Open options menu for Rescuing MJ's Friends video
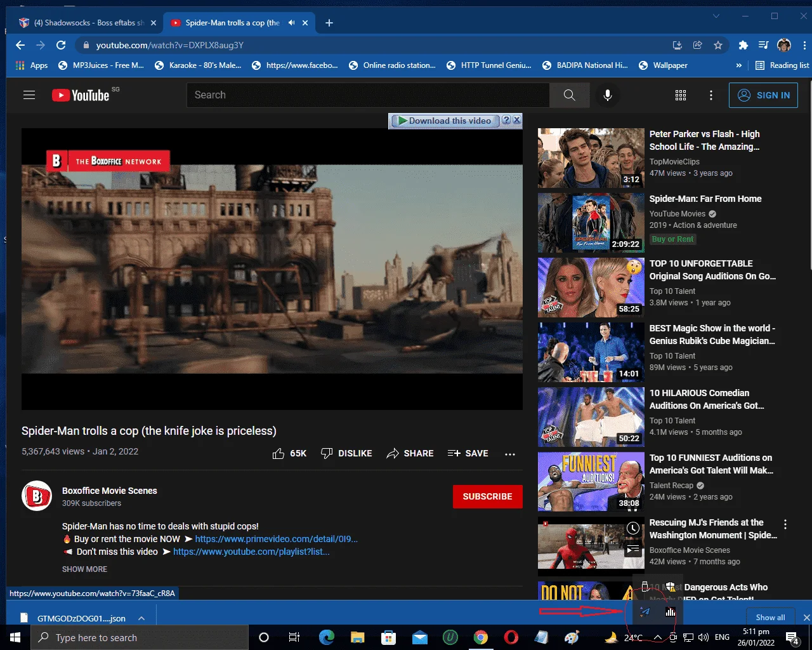This screenshot has height=650, width=812. click(785, 524)
